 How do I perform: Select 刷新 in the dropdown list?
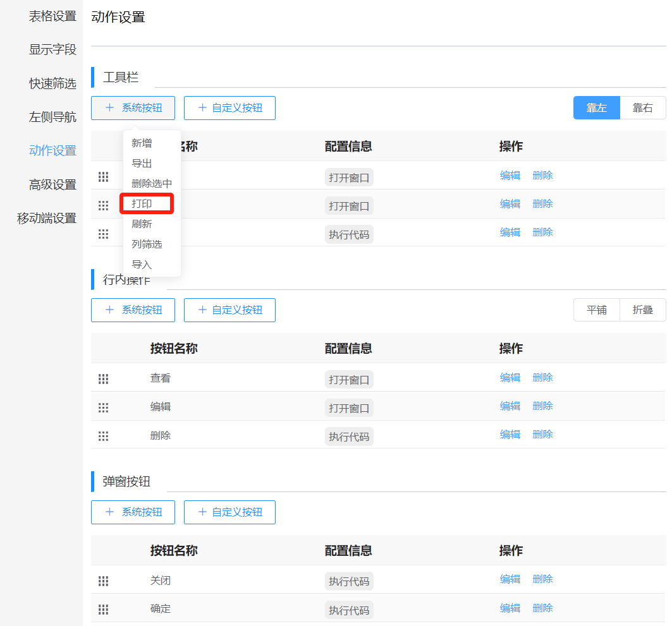point(142,224)
